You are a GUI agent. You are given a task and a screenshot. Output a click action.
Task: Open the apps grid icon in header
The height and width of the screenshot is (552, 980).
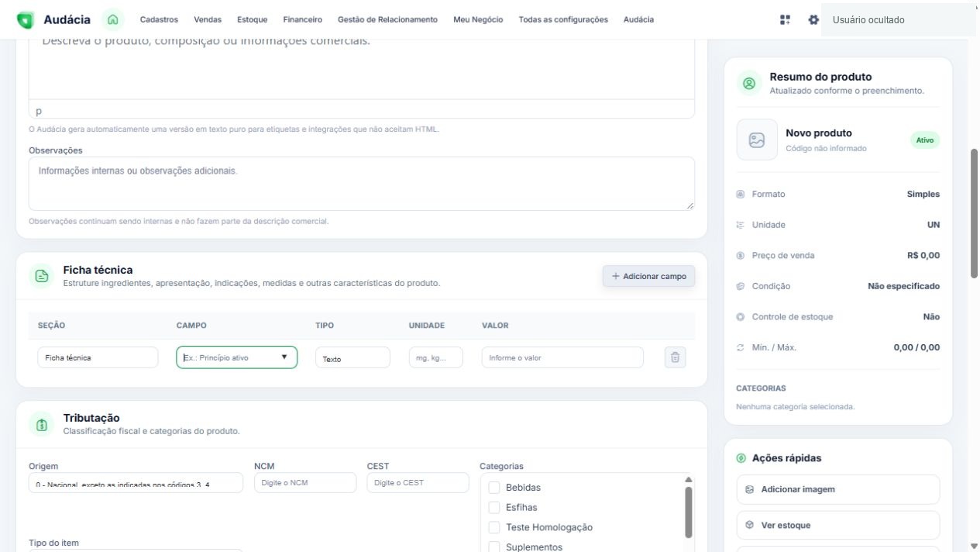(x=785, y=19)
